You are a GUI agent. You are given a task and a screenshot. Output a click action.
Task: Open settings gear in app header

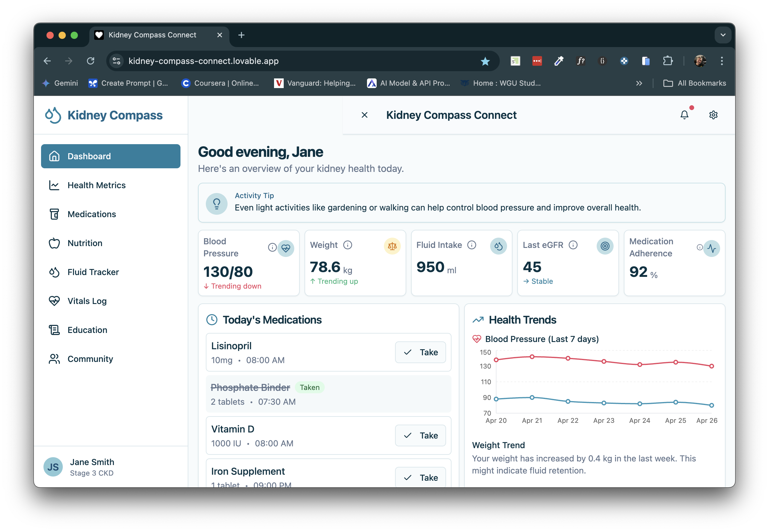coord(713,115)
